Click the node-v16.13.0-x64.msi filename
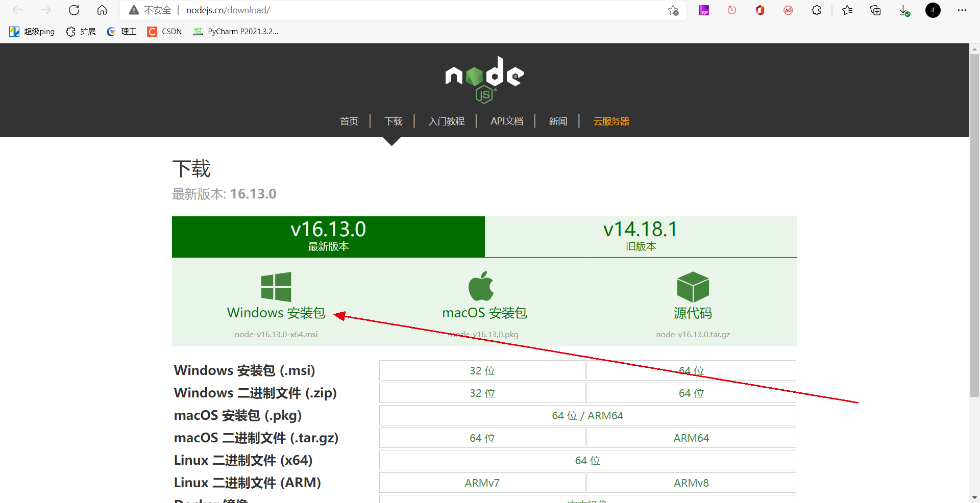The height and width of the screenshot is (503, 980). pyautogui.click(x=276, y=334)
